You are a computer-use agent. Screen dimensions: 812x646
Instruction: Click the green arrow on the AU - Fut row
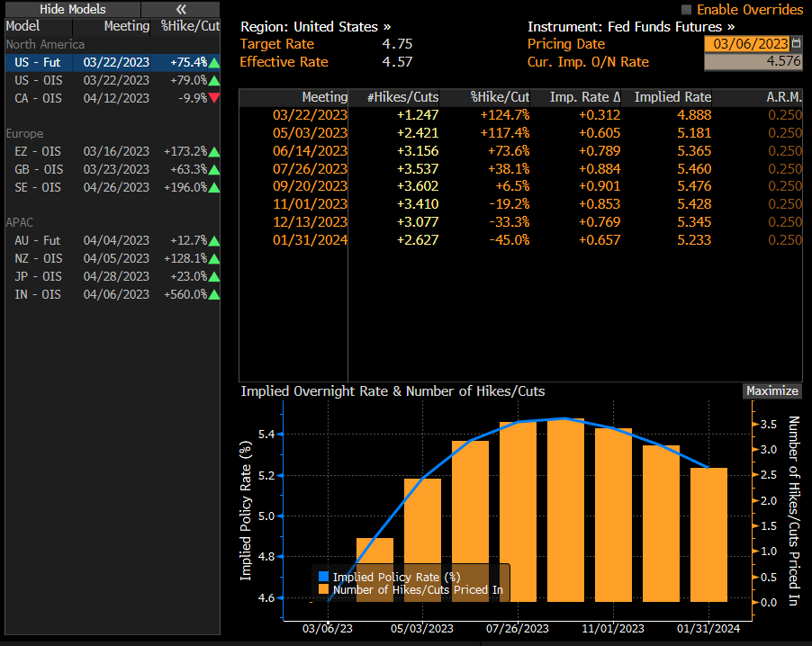[213, 240]
